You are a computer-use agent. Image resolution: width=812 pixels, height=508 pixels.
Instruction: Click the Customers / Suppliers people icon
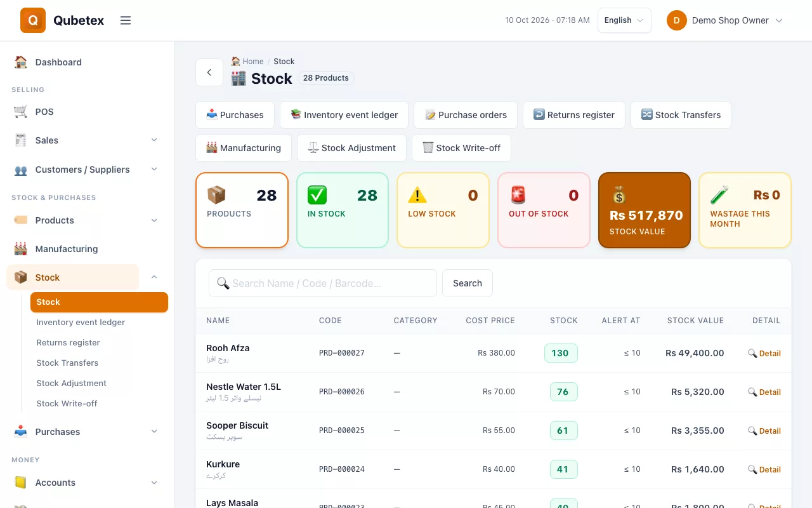click(21, 170)
